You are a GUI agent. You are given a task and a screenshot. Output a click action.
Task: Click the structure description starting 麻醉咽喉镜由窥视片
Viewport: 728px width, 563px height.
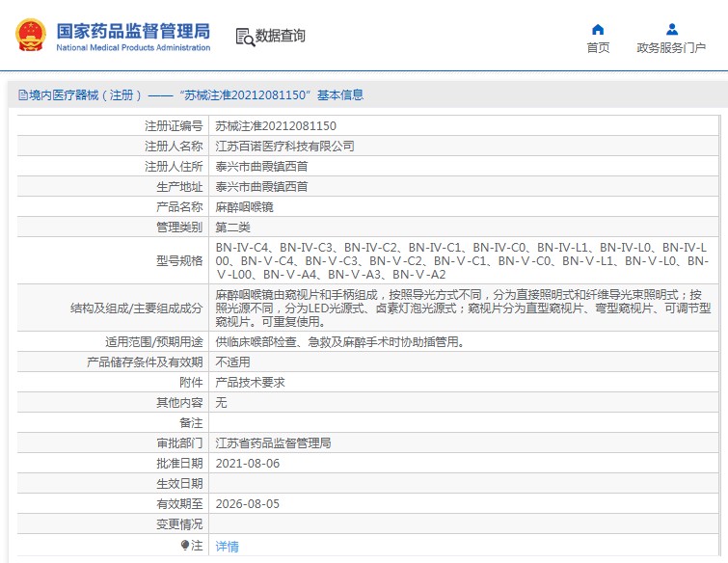tap(463, 308)
